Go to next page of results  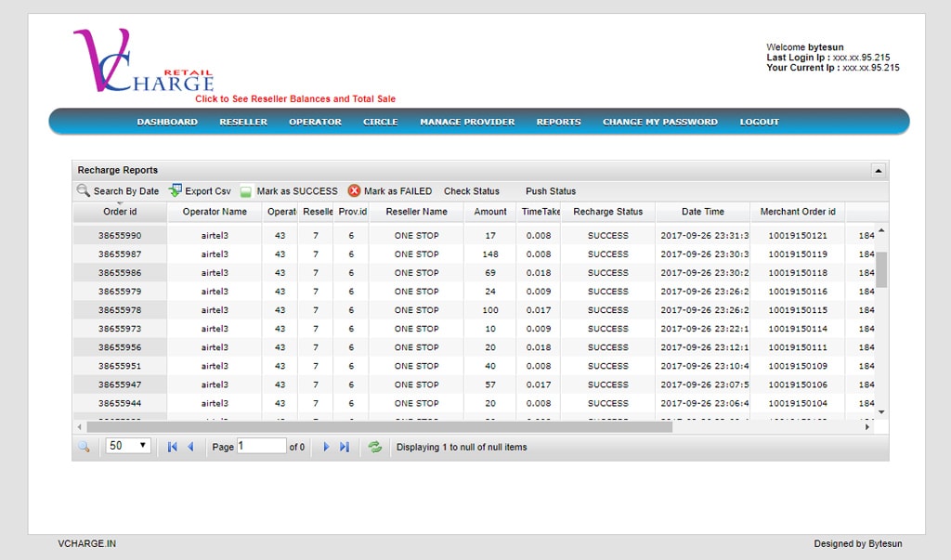[326, 447]
